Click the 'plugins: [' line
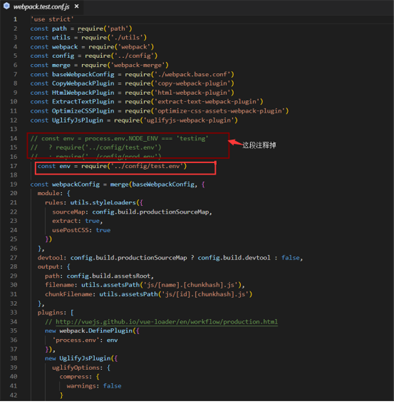Image resolution: width=394 pixels, height=402 pixels. (55, 313)
